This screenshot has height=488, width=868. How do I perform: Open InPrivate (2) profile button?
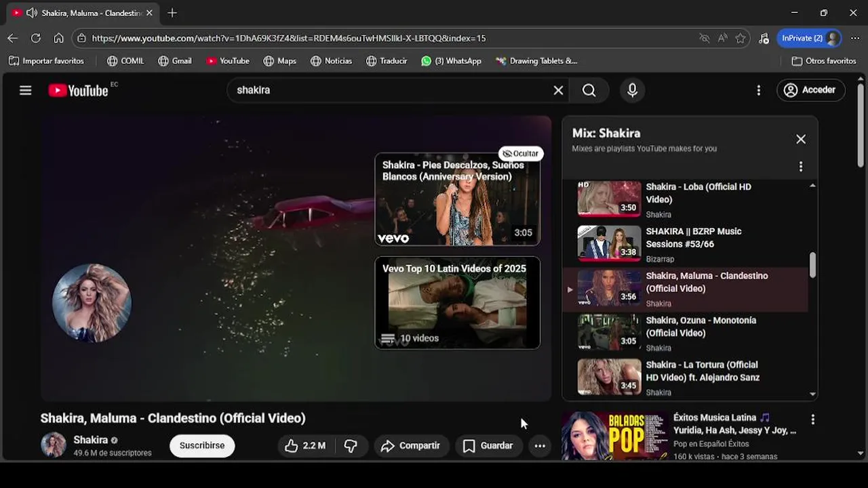click(810, 38)
